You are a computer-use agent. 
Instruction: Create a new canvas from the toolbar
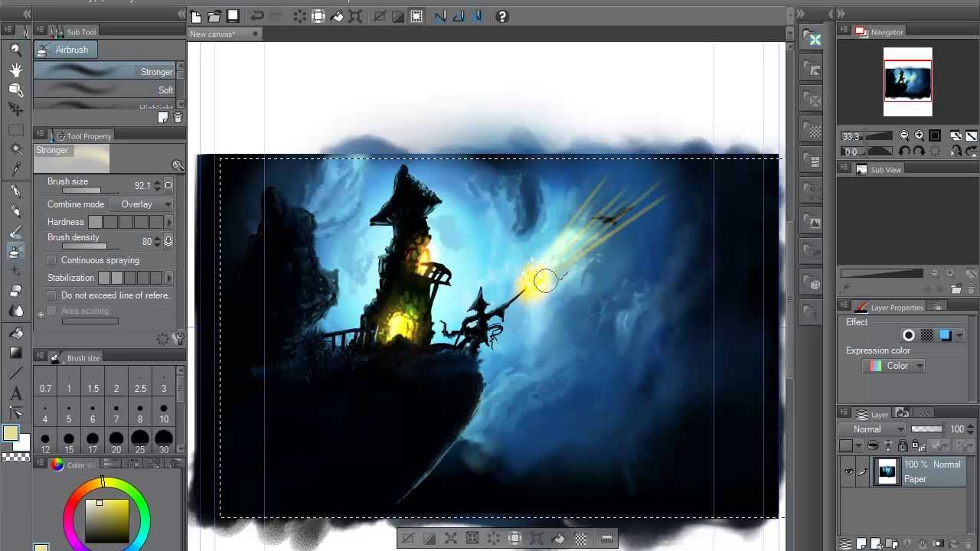196,16
